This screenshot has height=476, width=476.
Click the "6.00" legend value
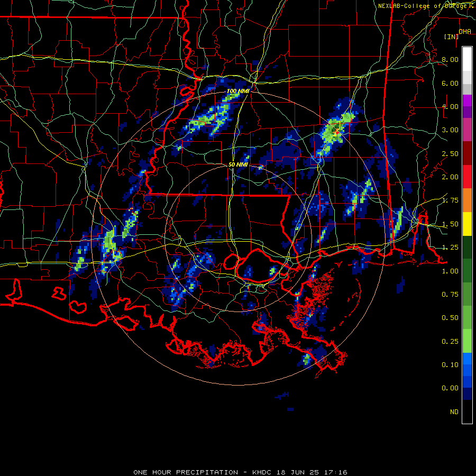(450, 83)
